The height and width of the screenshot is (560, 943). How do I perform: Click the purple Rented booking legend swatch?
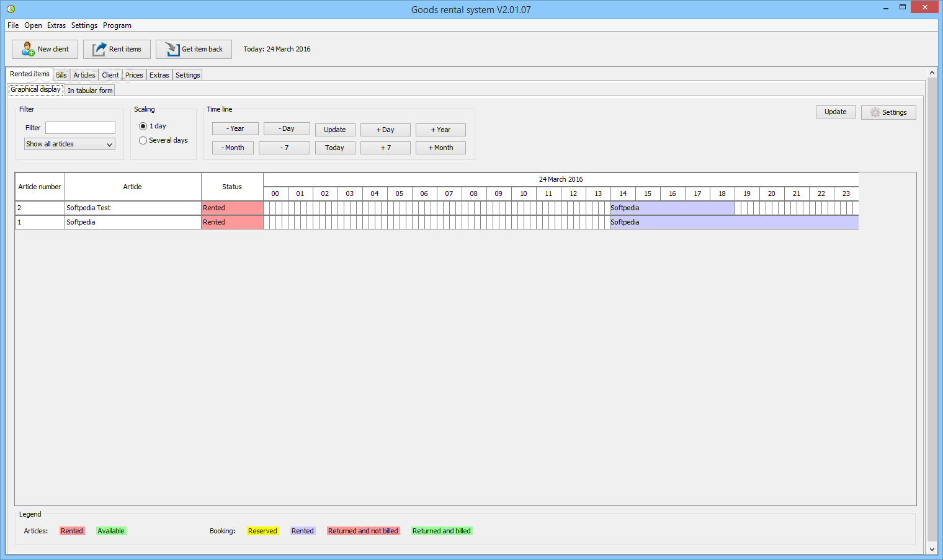[x=303, y=531]
